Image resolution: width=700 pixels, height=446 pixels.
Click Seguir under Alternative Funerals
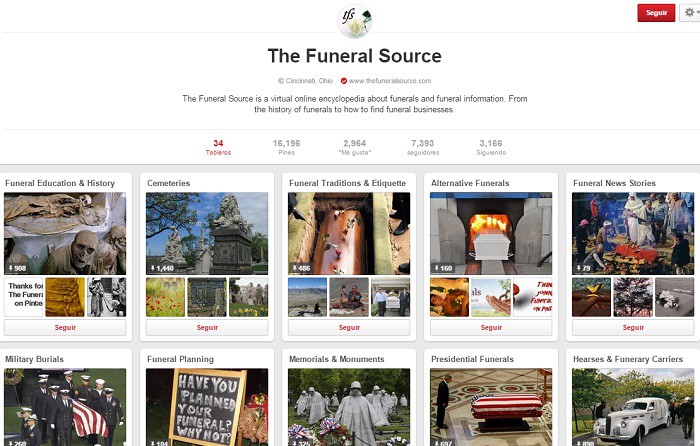point(491,327)
